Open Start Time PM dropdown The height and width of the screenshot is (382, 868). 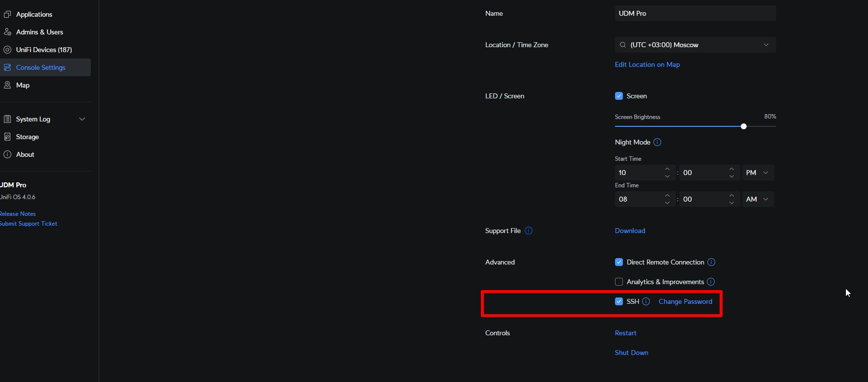tap(758, 173)
